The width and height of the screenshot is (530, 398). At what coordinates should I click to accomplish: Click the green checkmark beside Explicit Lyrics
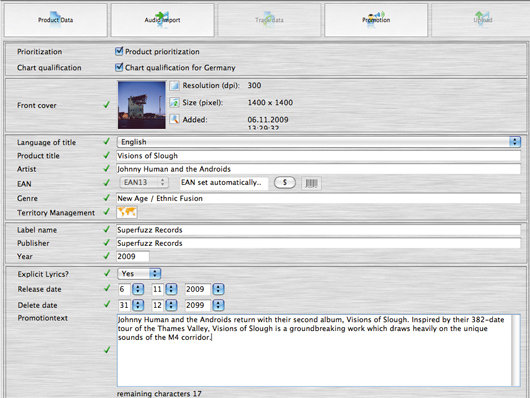click(107, 273)
